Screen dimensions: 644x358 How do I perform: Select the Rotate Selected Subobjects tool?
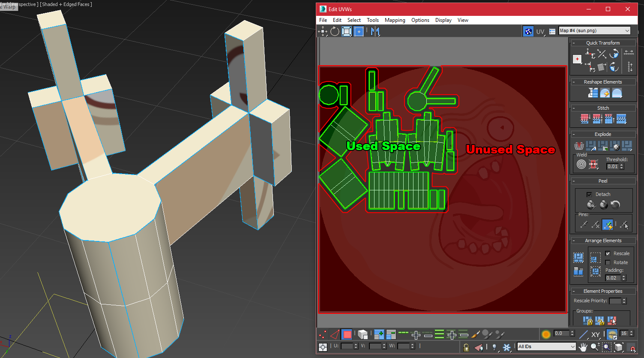(335, 31)
